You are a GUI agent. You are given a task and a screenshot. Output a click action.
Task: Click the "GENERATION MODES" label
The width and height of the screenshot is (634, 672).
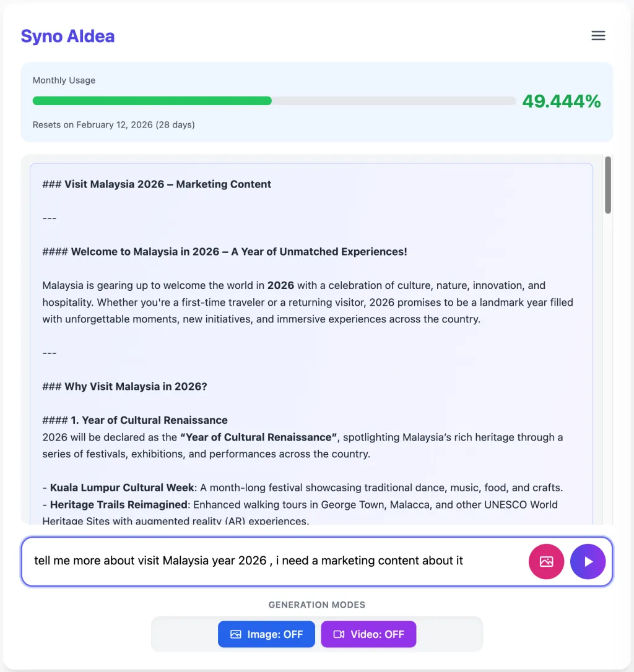click(x=316, y=605)
